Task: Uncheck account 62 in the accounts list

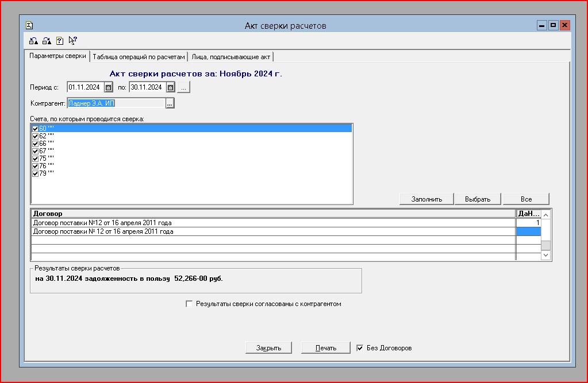Action: (x=36, y=136)
